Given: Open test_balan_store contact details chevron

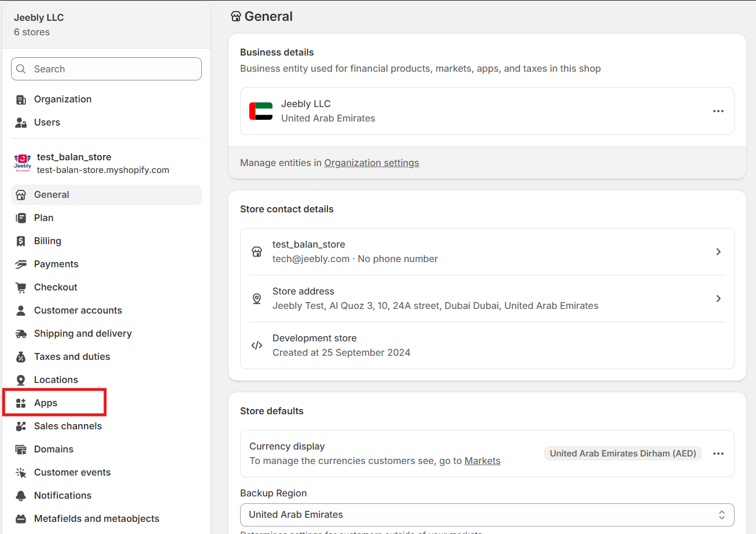Looking at the screenshot, I should pyautogui.click(x=718, y=252).
